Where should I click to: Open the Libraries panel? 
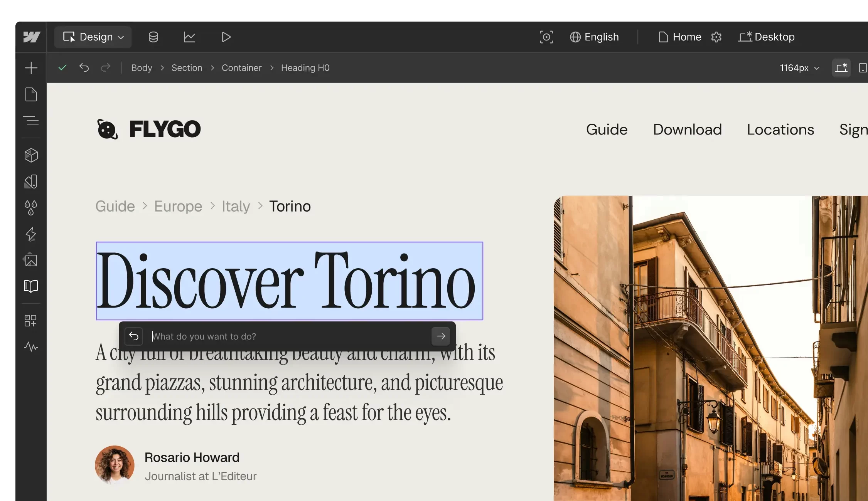tap(31, 286)
